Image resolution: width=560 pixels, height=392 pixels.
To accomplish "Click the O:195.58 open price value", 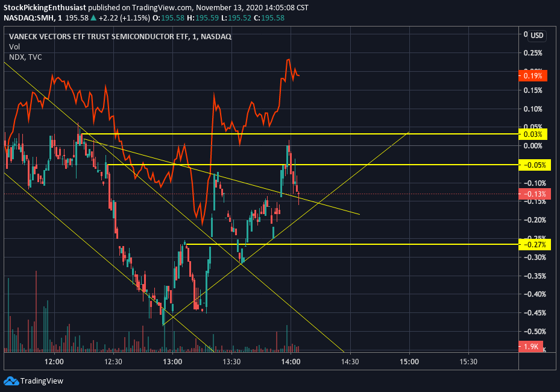I will [x=169, y=18].
